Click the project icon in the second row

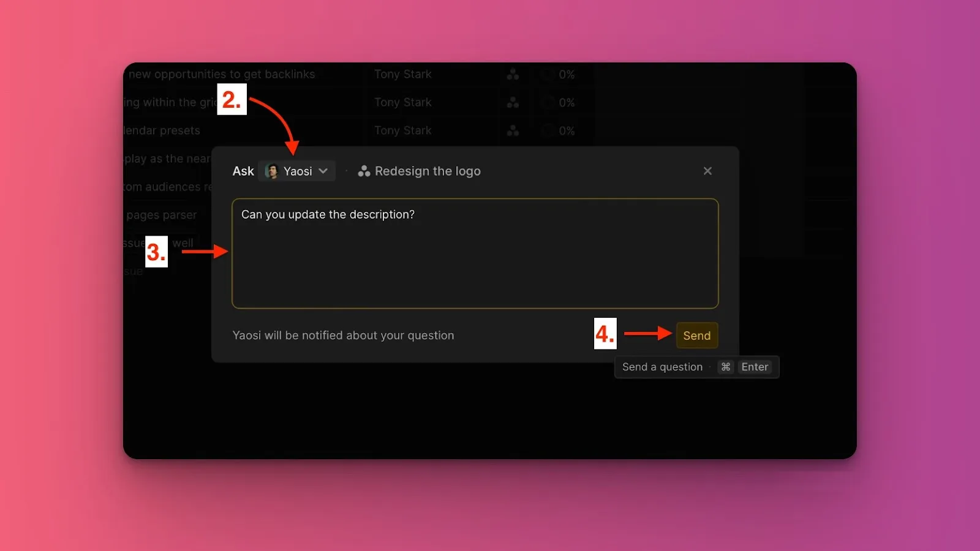coord(513,103)
